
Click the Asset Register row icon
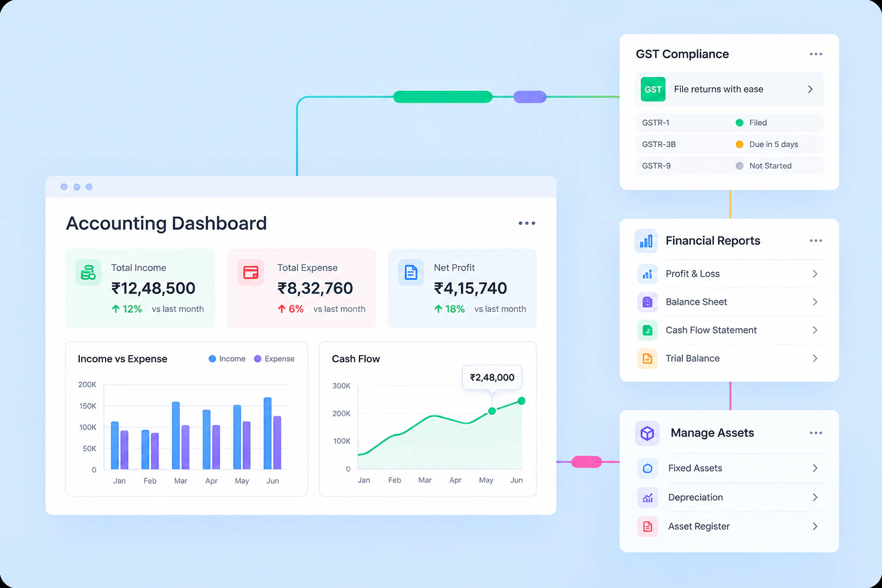(x=648, y=527)
